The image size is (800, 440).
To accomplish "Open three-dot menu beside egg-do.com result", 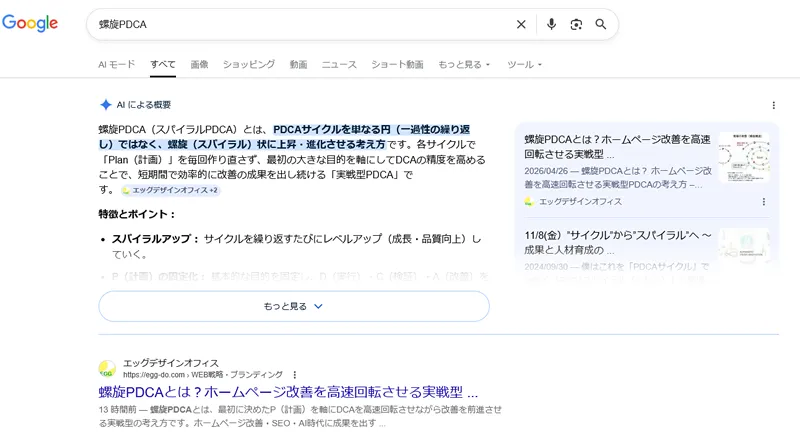I will coord(294,375).
